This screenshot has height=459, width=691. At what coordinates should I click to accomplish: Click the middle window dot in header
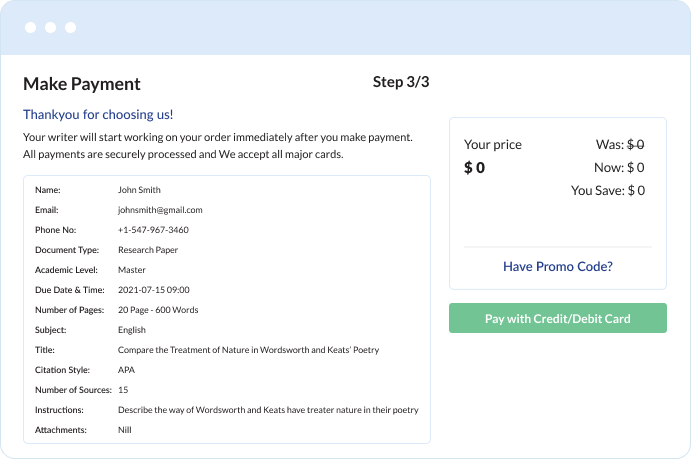coord(51,27)
